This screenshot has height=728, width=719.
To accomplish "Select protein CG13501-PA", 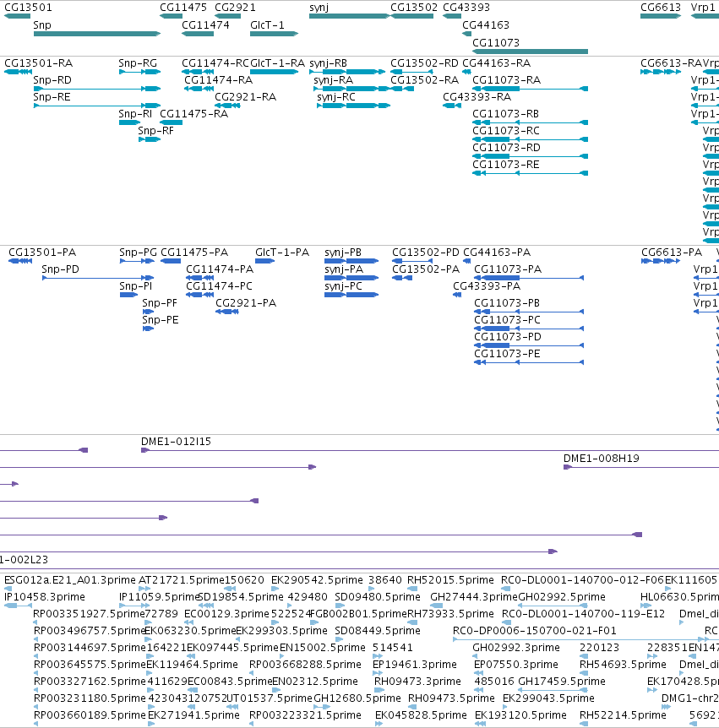I will click(20, 261).
